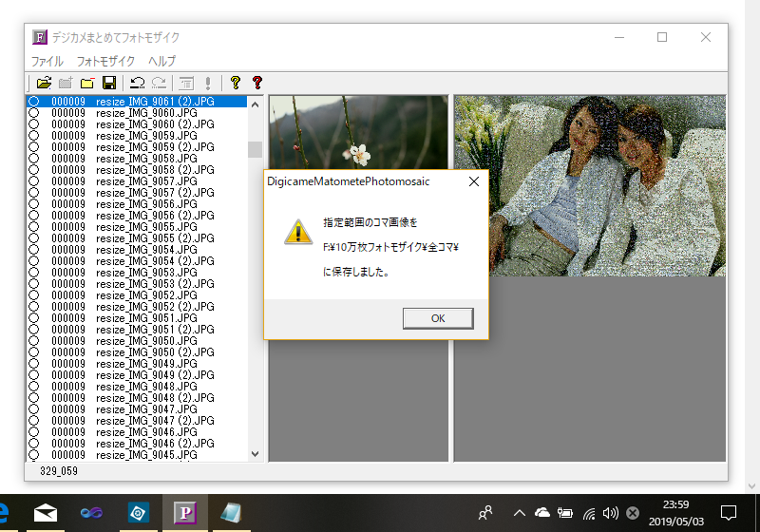The width and height of the screenshot is (760, 532).
Task: Click the yellow warning triangle in dialog
Action: [x=298, y=232]
